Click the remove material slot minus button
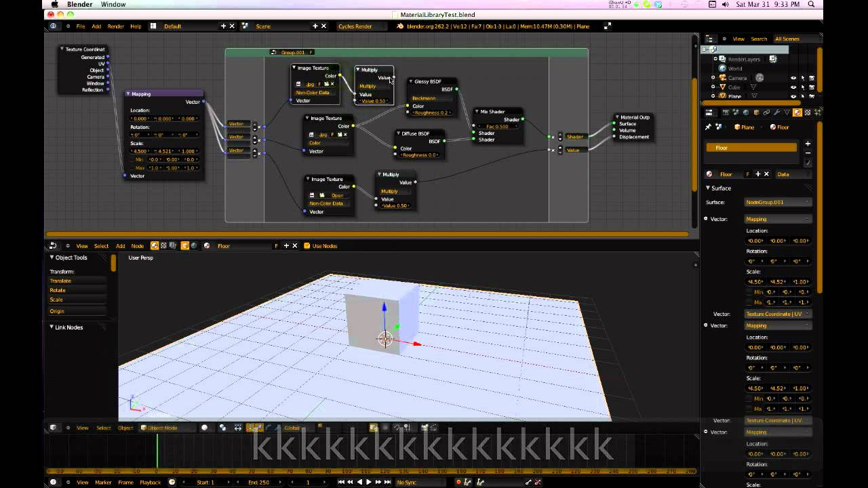The height and width of the screenshot is (488, 868). point(808,153)
